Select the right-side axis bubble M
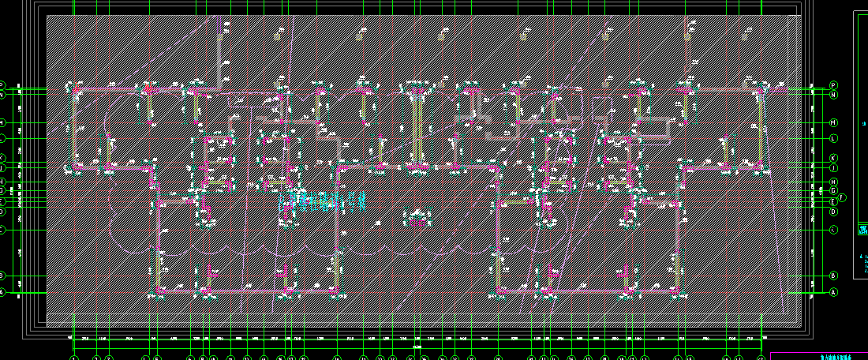868x360 pixels. (x=834, y=122)
